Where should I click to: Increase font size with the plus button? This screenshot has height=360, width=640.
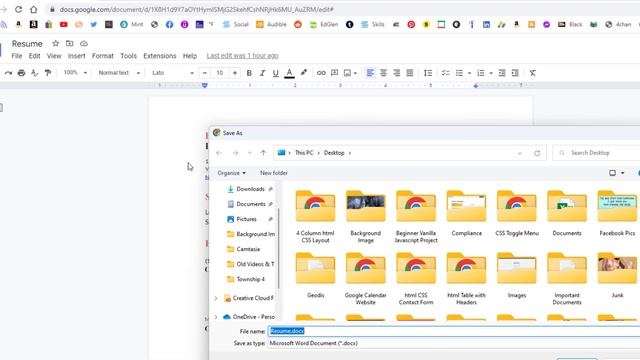[235, 73]
